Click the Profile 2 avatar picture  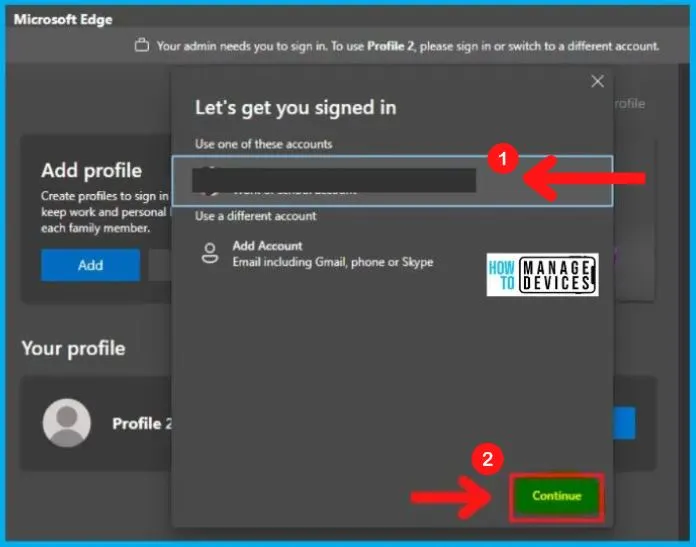[x=67, y=423]
